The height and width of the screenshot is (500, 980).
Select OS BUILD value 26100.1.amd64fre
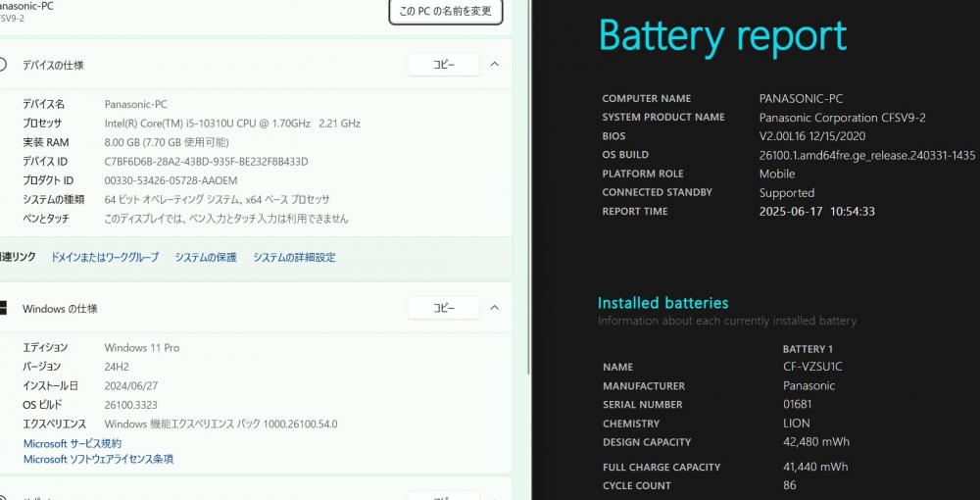867,155
